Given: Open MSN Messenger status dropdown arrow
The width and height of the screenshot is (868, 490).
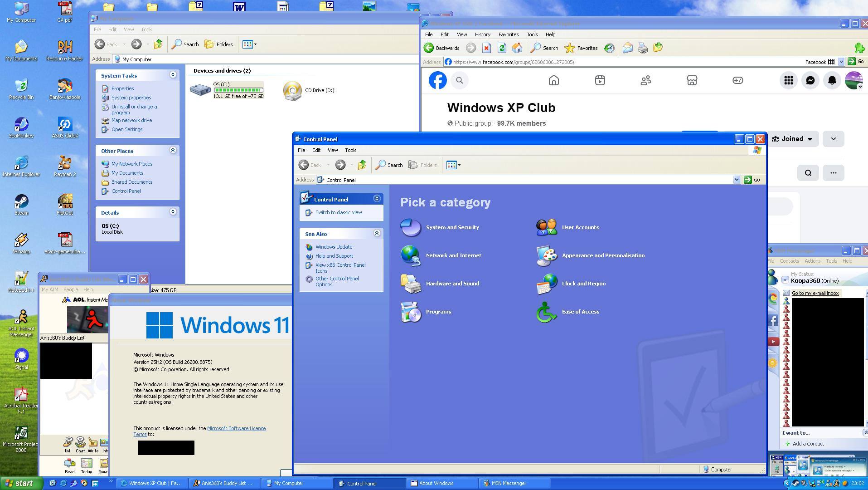Looking at the screenshot, I should 785,280.
